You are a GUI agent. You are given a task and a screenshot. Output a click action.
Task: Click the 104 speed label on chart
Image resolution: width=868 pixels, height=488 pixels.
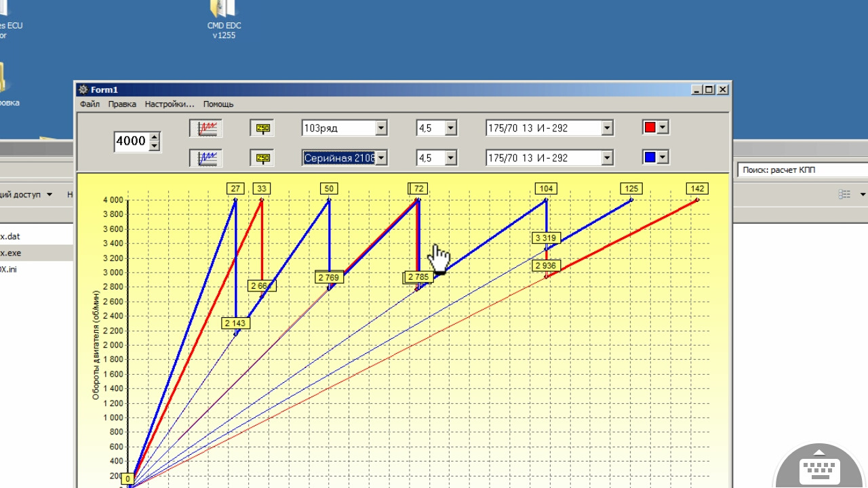pos(546,188)
